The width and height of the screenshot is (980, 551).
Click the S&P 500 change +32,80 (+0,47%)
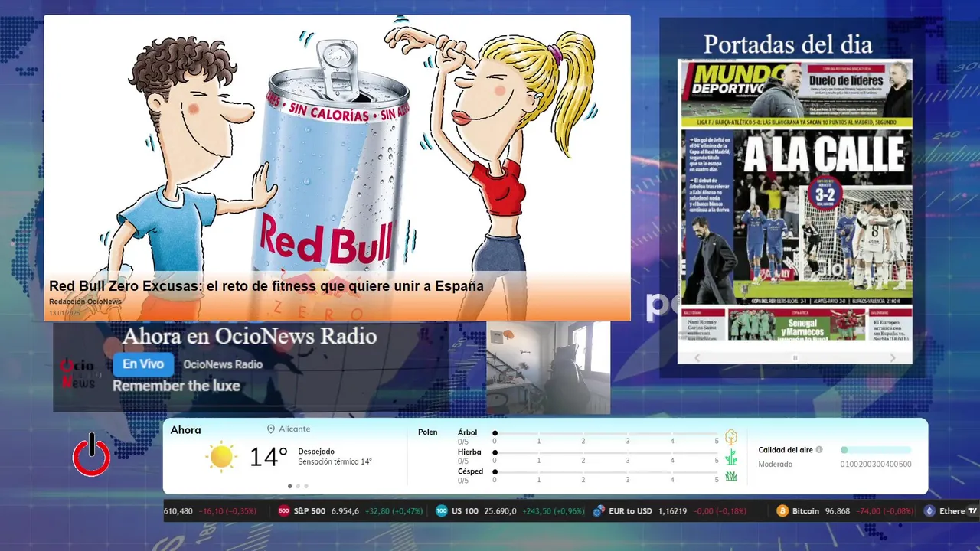[x=394, y=511]
